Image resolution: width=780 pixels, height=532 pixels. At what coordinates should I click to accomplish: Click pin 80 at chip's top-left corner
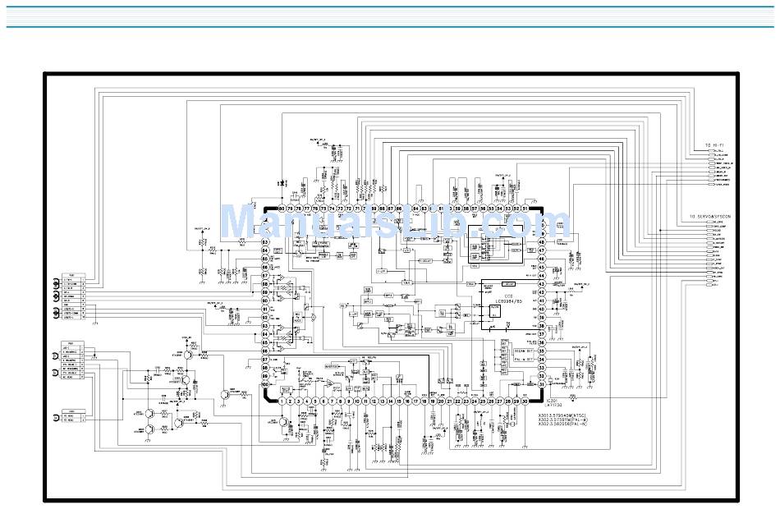pos(282,209)
